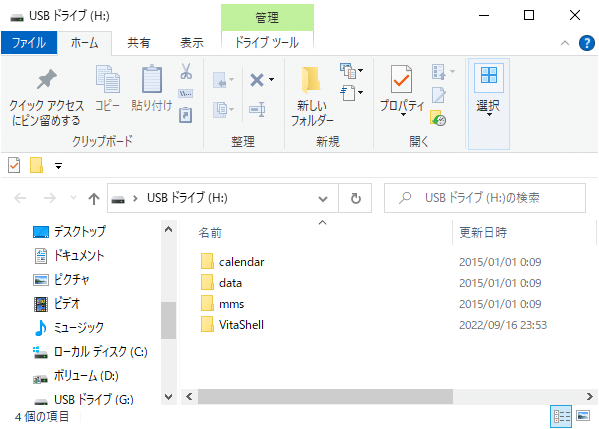The image size is (599, 429).
Task: Click file list scroll right arrow
Action: (x=589, y=397)
